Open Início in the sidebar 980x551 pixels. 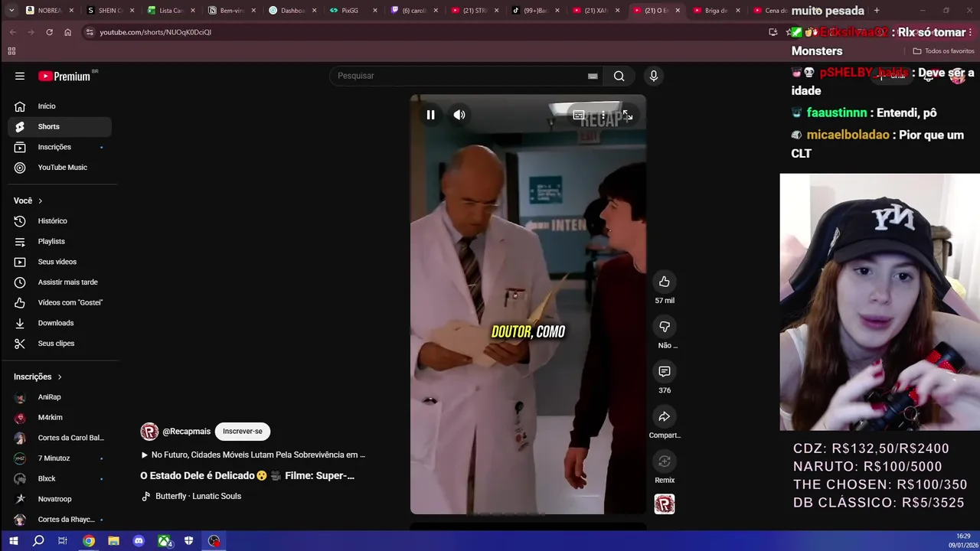tap(60, 106)
